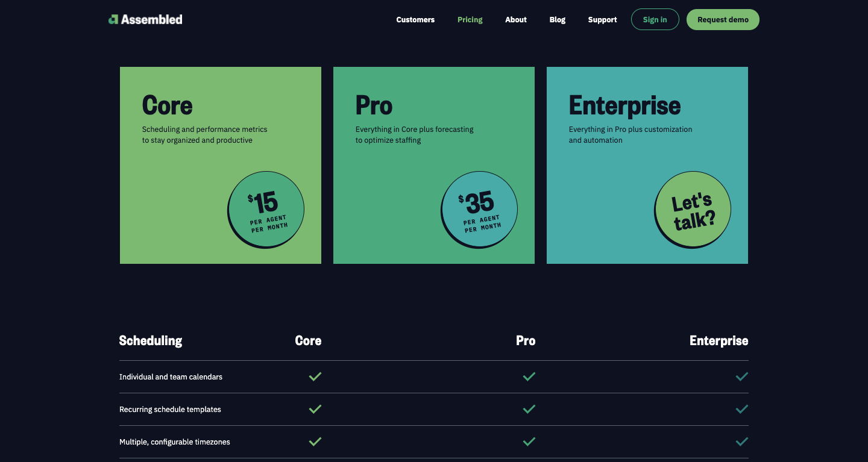The image size is (868, 462).
Task: Click Pro checkmark for Multiple, configurable timezones
Action: pos(529,442)
